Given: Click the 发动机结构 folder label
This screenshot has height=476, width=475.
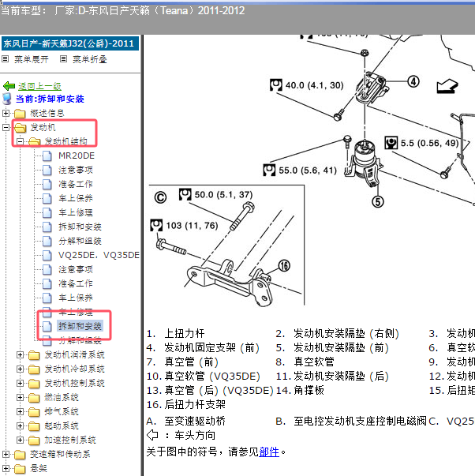Looking at the screenshot, I should pos(65,141).
